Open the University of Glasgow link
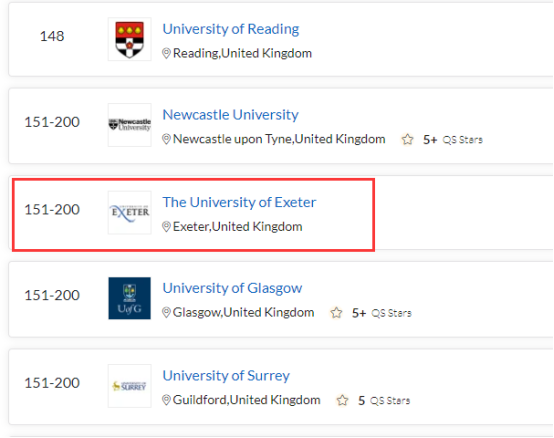This screenshot has width=554, height=438. coord(232,288)
